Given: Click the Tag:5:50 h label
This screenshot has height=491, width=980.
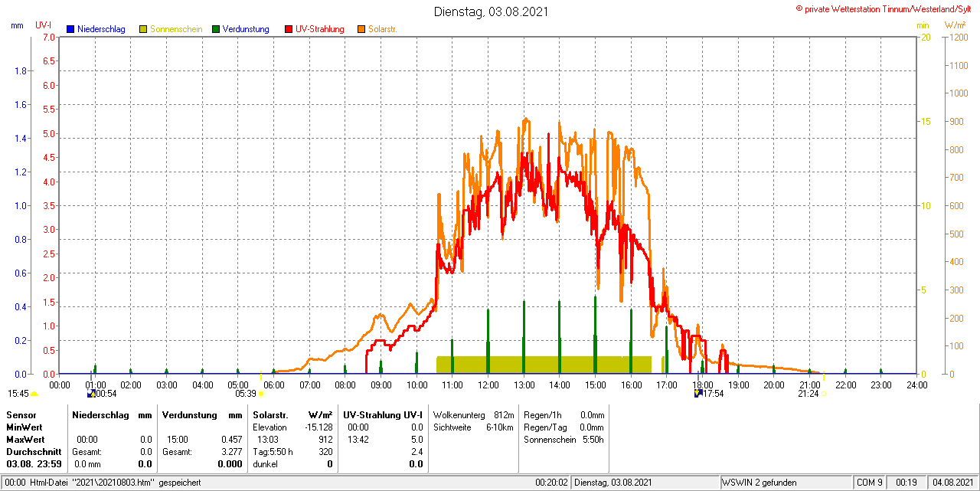Looking at the screenshot, I should (273, 451).
